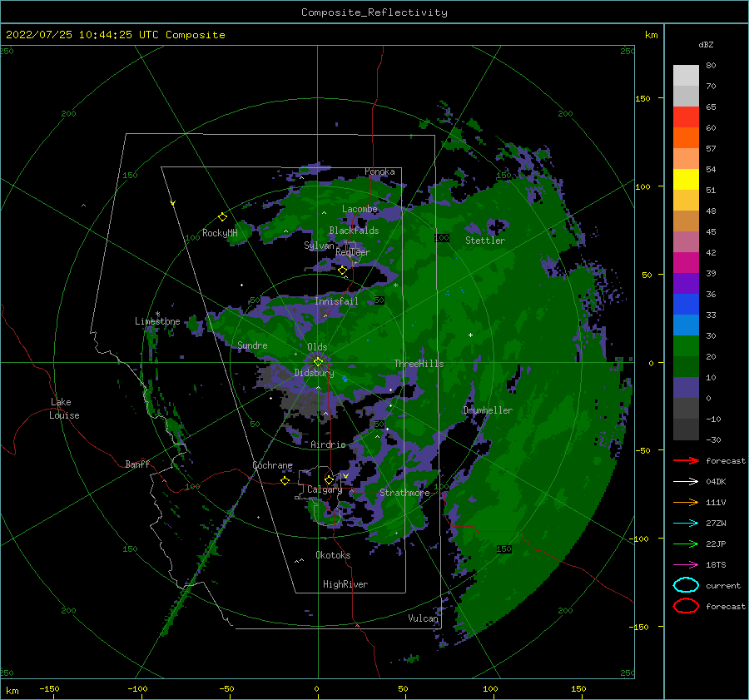The width and height of the screenshot is (749, 700).
Task: Click the yellow diamond marker above Calgary
Action: tap(329, 479)
